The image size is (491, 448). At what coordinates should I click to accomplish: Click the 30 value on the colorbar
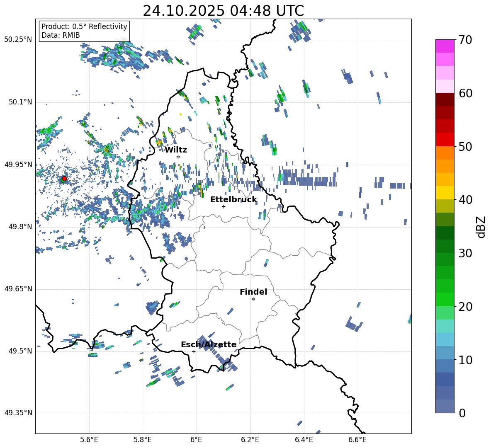point(465,253)
